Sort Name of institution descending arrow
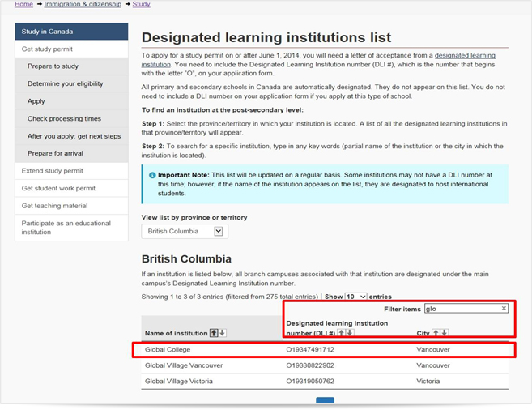Viewport: 532px width, 410px height. (222, 333)
